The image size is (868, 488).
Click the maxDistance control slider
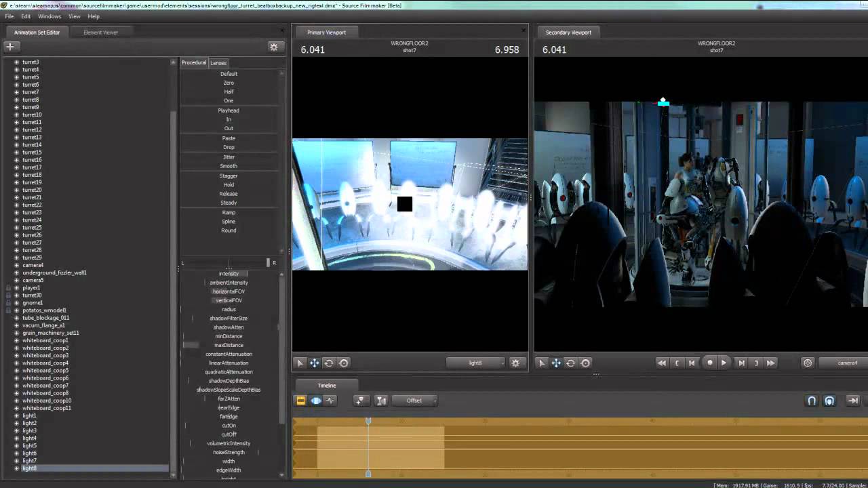pos(229,346)
